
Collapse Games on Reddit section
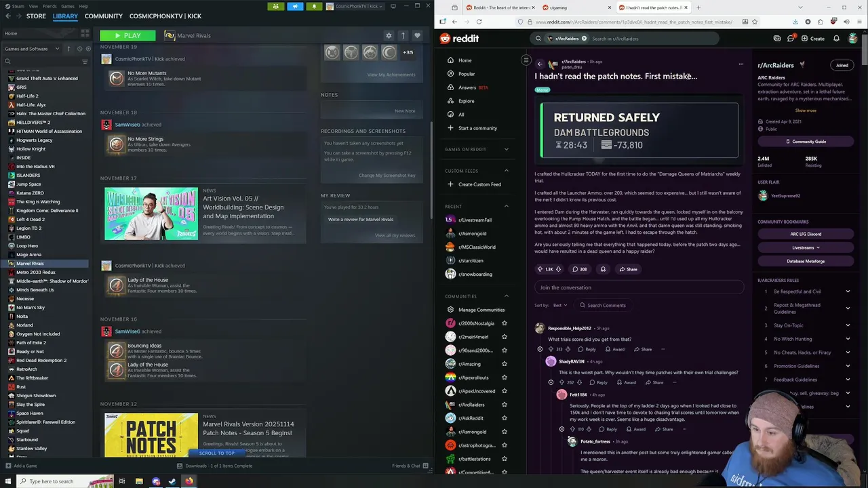click(506, 149)
